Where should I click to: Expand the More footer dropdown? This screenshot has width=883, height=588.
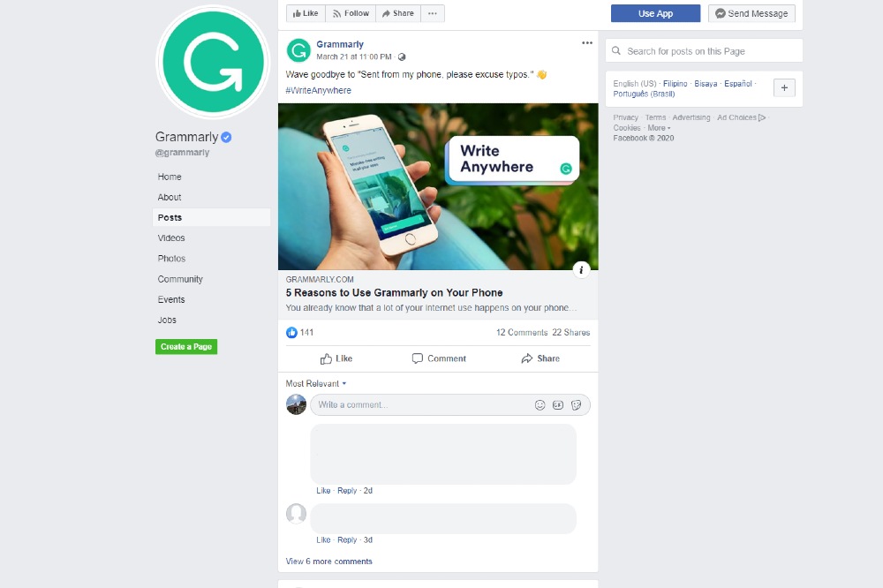click(659, 128)
